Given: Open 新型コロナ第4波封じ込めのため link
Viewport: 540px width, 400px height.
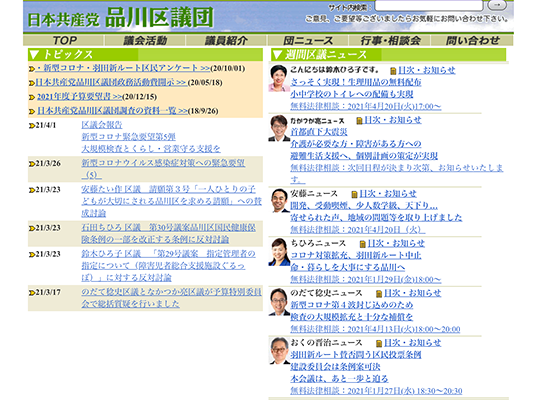Looking at the screenshot, I should 352,305.
